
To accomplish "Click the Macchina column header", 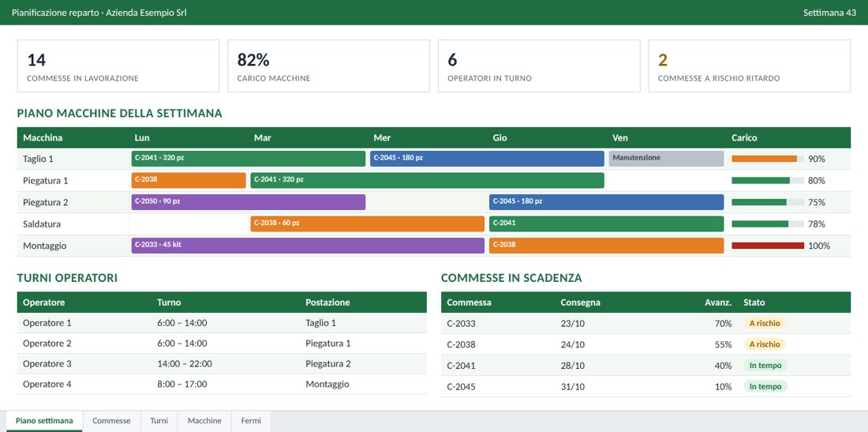I will [43, 138].
